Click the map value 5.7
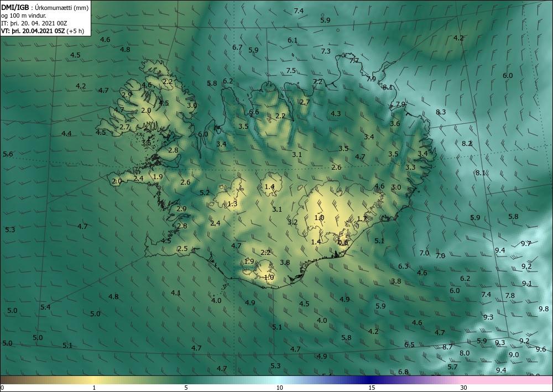Viewport: 553px width, 392px height. coord(452,367)
